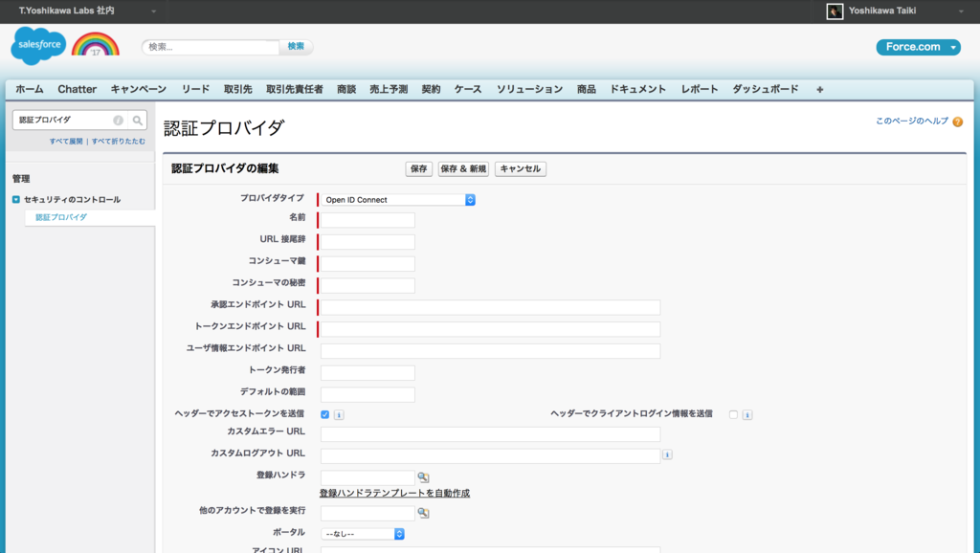
Task: Open the Force.com app menu
Action: pos(918,46)
